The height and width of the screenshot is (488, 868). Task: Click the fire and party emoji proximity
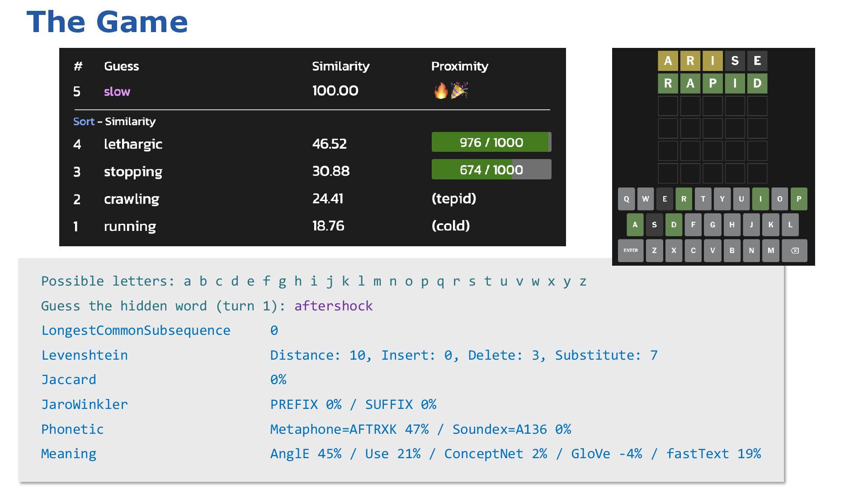(451, 90)
